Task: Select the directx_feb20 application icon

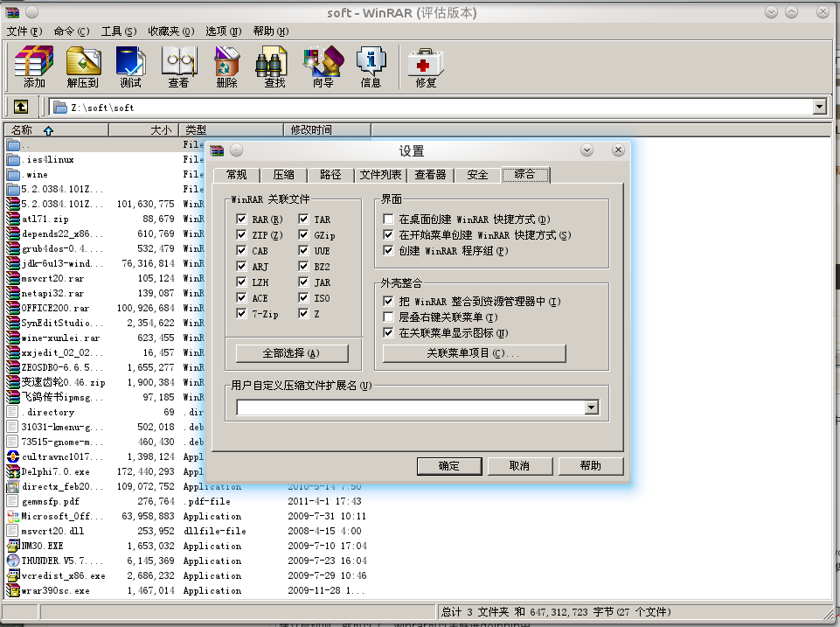Action: tap(13, 486)
